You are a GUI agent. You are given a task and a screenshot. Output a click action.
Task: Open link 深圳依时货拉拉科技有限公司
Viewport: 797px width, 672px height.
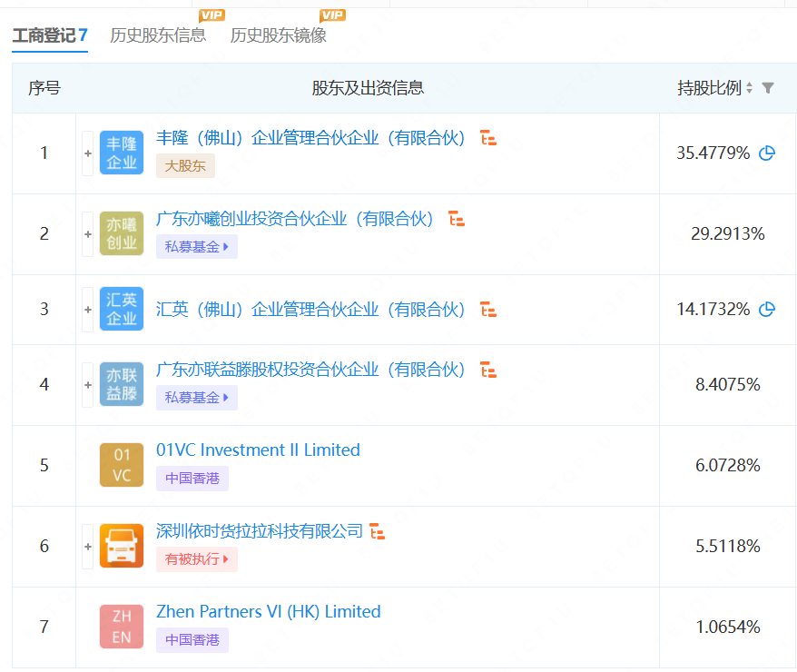260,531
